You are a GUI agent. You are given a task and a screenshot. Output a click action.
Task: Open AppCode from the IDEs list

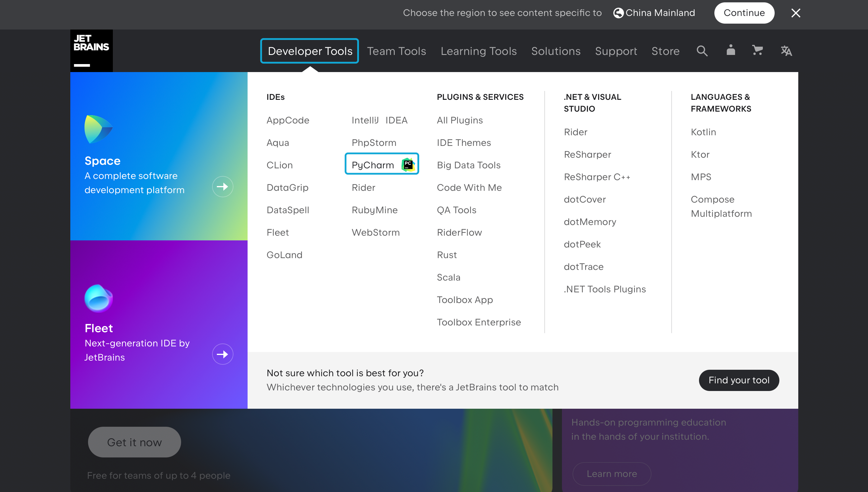point(288,120)
